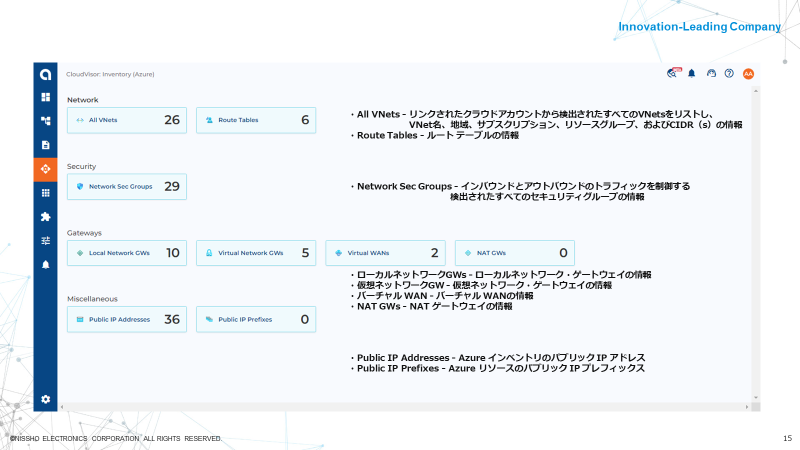This screenshot has height=450, width=800.
Task: Click the notification bell in the top bar
Action: [x=691, y=73]
